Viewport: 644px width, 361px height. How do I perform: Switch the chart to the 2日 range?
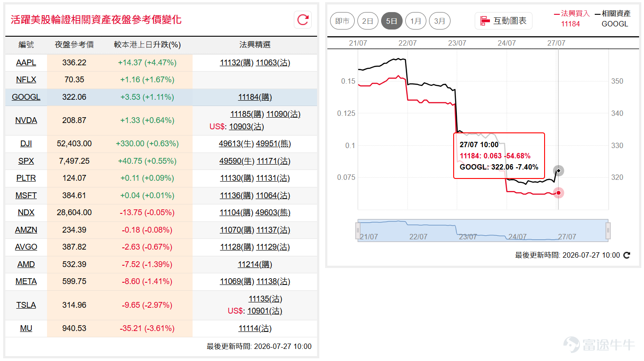368,21
